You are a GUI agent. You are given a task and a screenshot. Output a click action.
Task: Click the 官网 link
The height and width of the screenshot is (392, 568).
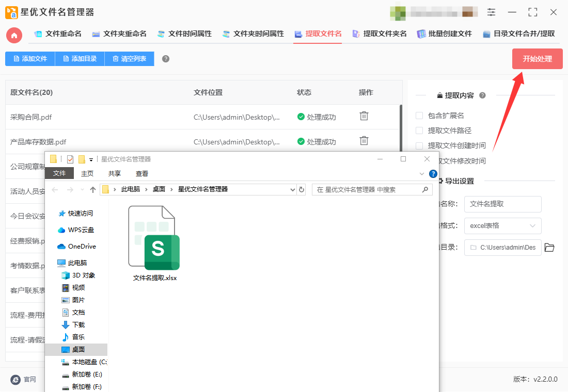30,379
